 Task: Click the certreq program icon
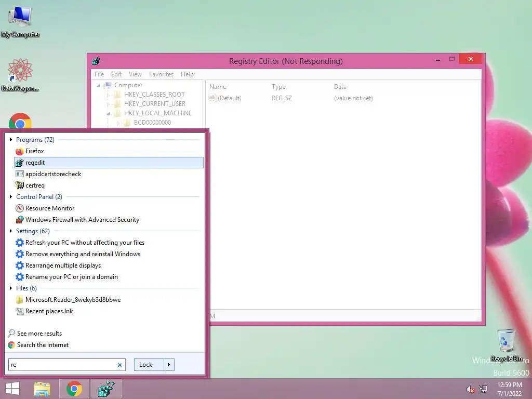coord(20,185)
